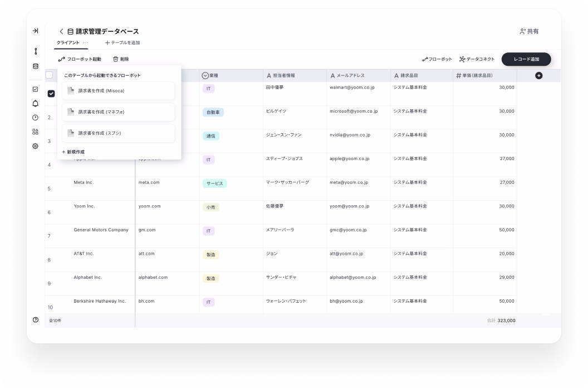The image size is (588, 388).
Task: Open the task checklist icon in sidebar
Action: pos(36,89)
